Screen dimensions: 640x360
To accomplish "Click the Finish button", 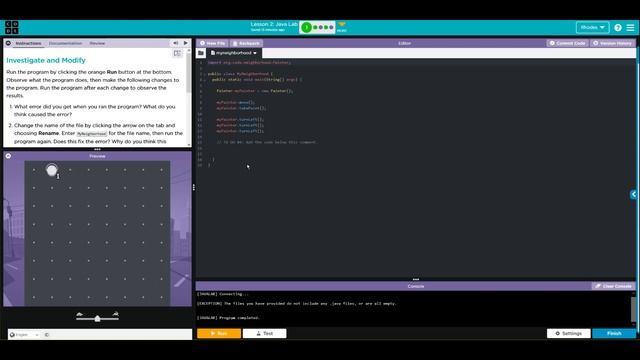I will point(614,333).
